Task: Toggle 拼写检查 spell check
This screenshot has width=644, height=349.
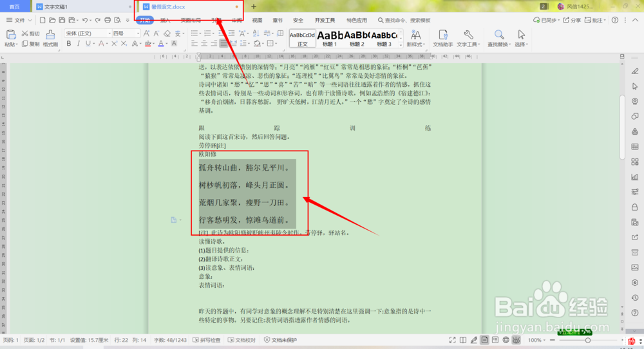Action: (207, 340)
